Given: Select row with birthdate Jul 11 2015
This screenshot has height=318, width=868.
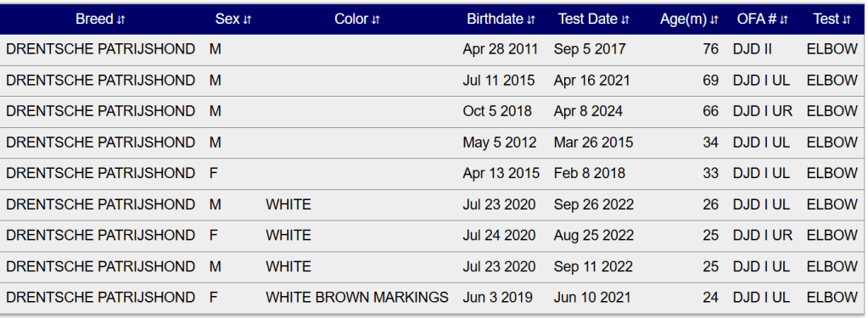Looking at the screenshot, I should (x=433, y=81).
